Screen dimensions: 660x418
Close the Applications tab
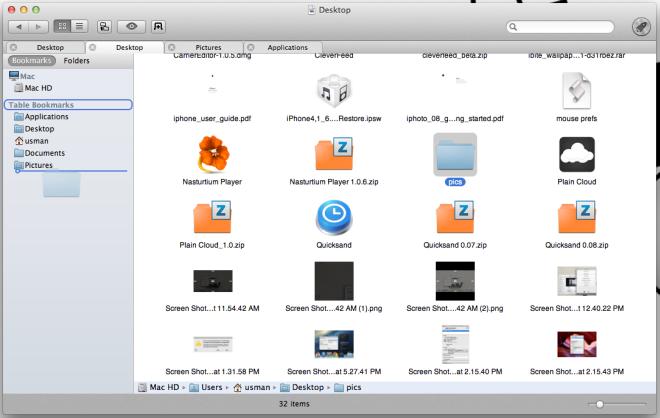[251, 47]
